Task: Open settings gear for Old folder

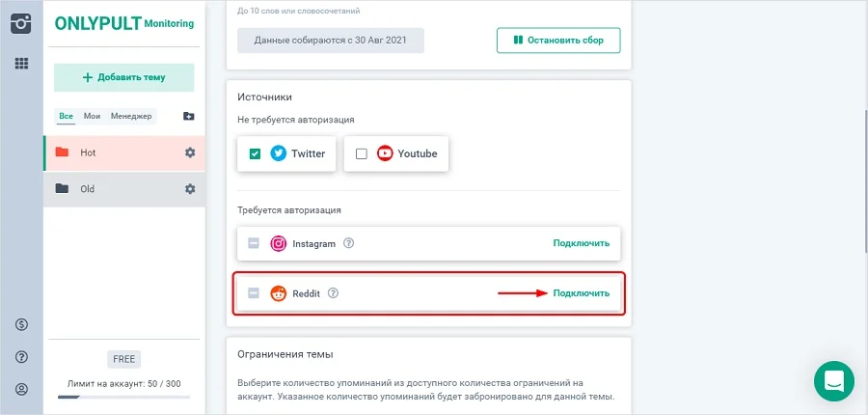Action: (x=190, y=189)
